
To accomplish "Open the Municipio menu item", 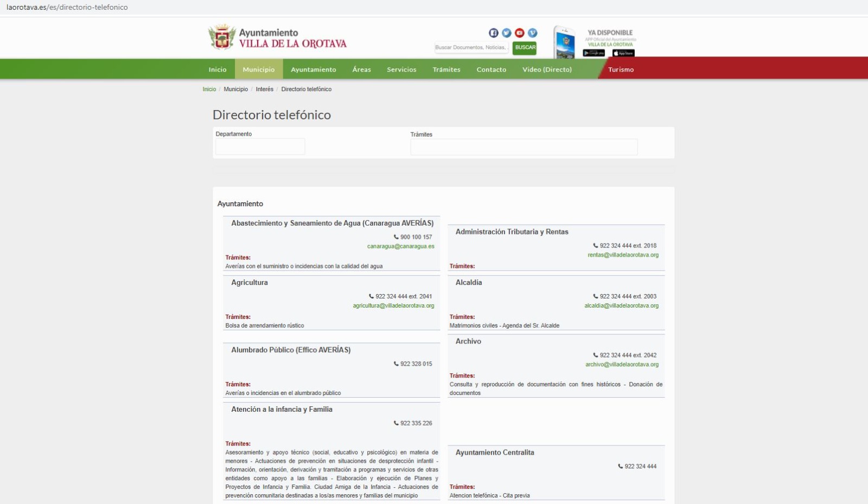I will click(x=259, y=69).
